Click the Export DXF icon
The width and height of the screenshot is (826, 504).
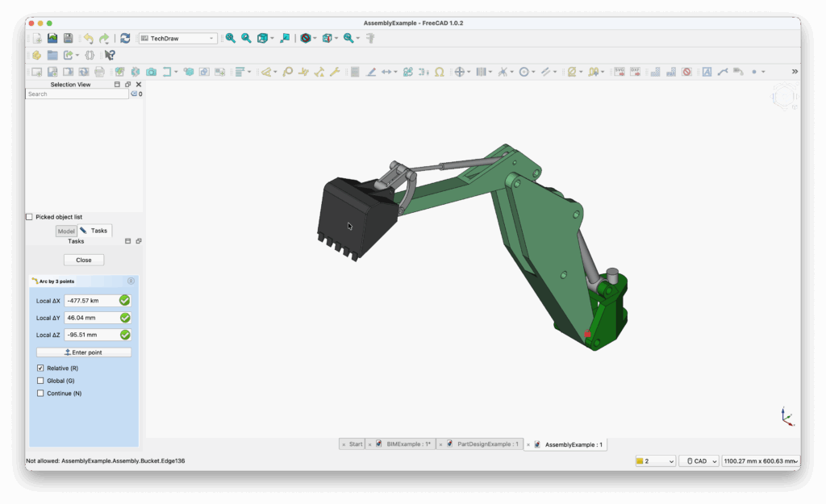point(634,71)
